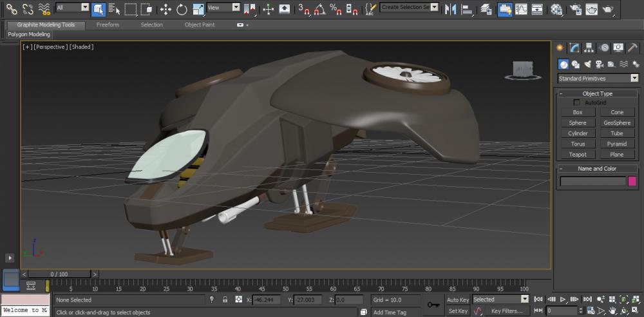Toggle Auto Key animation mode
The image size is (644, 317).
pos(458,300)
